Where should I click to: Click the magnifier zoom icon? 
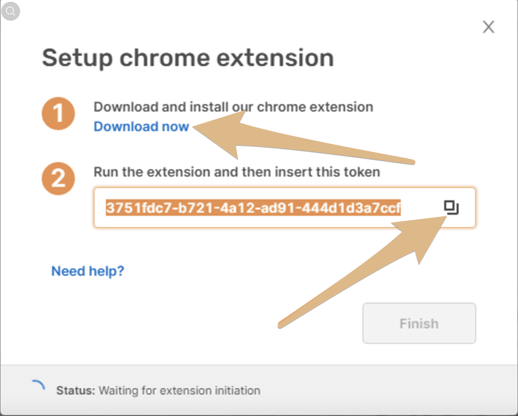click(x=11, y=11)
